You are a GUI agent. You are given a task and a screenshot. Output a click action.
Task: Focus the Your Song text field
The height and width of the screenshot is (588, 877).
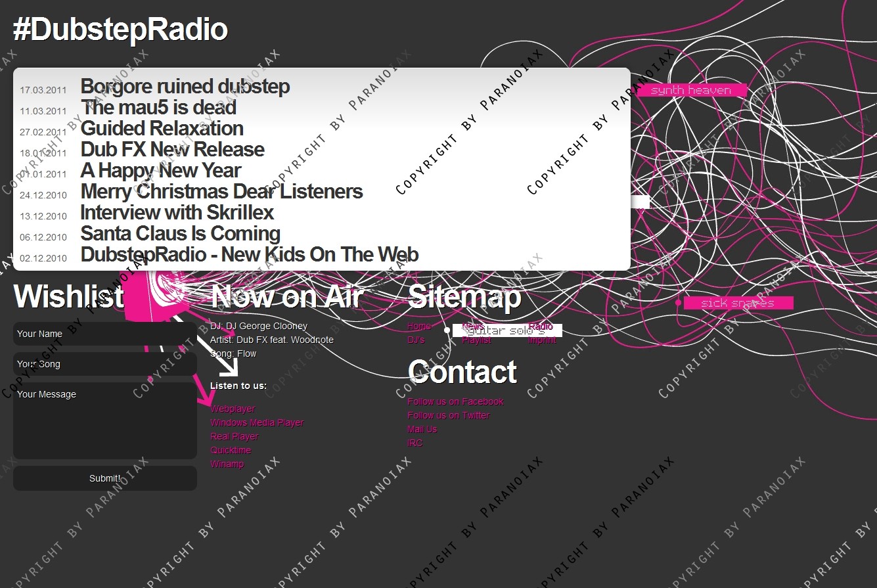[105, 364]
